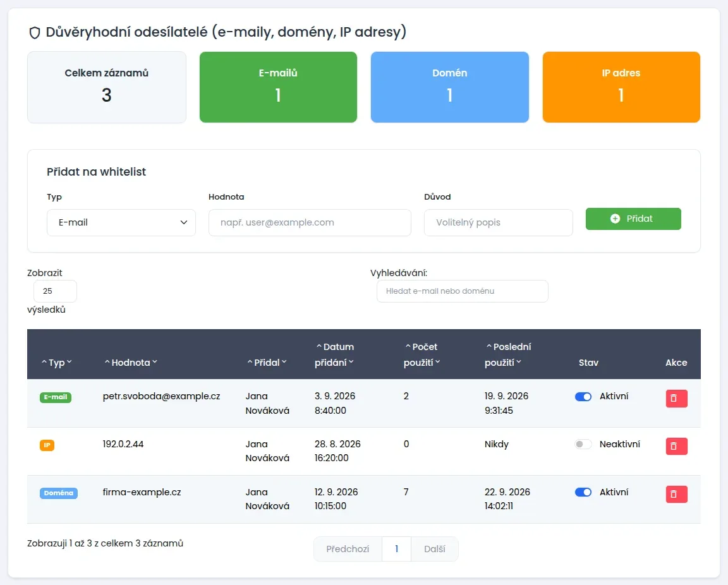This screenshot has width=728, height=585.
Task: Click the Celkem záznamů stat card
Action: tap(107, 87)
